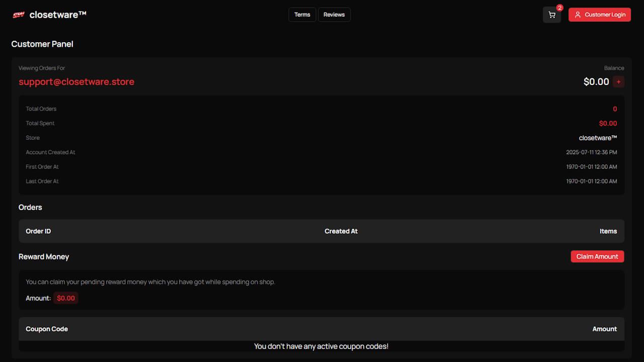Select the Customer Login button
The width and height of the screenshot is (644, 362).
(x=599, y=15)
